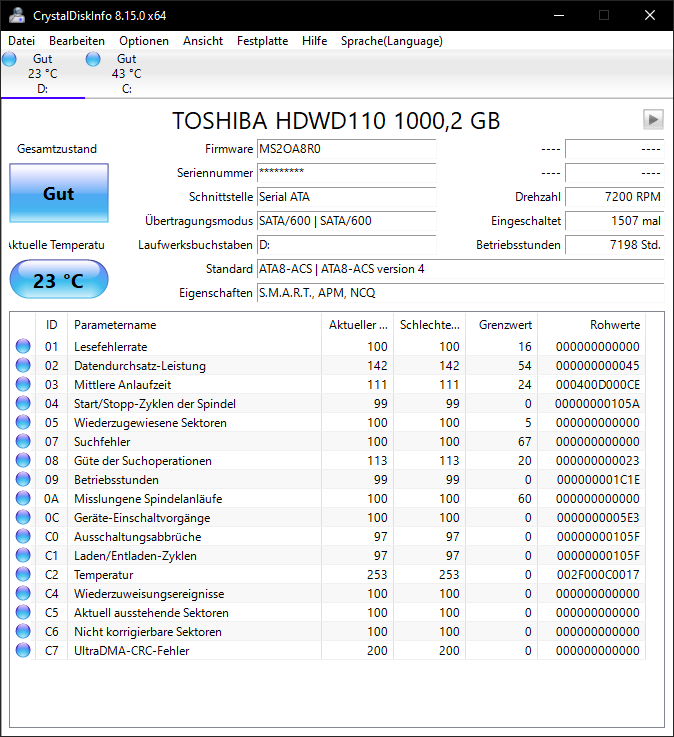
Task: Click status orb of Temperatur row
Action: pyautogui.click(x=23, y=574)
